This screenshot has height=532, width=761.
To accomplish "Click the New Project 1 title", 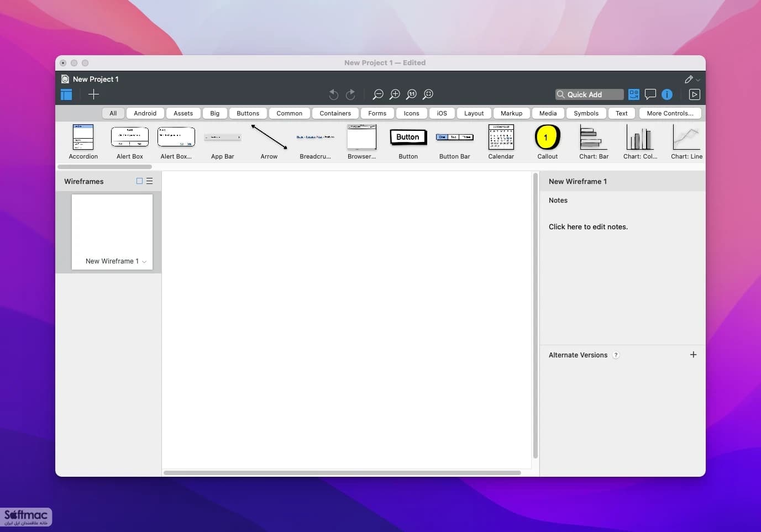I will tap(96, 79).
